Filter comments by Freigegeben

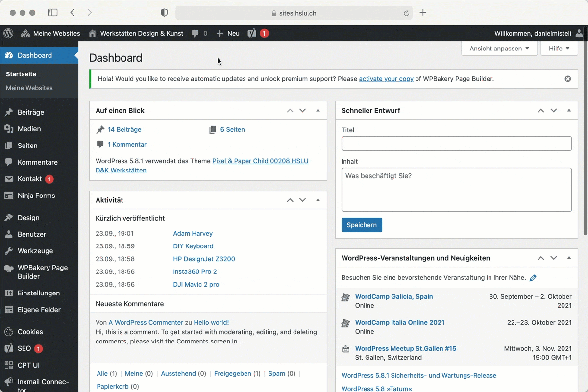pyautogui.click(x=233, y=374)
